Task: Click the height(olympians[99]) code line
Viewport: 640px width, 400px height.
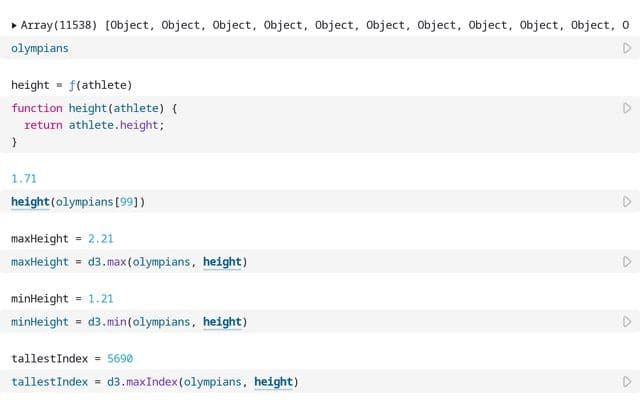Action: tap(78, 202)
